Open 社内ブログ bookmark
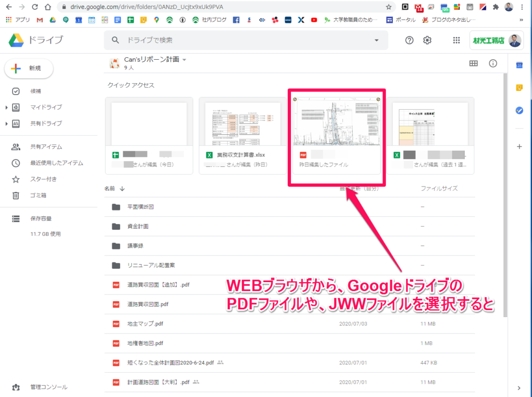Image resolution: width=532 pixels, height=397 pixels. tap(209, 20)
